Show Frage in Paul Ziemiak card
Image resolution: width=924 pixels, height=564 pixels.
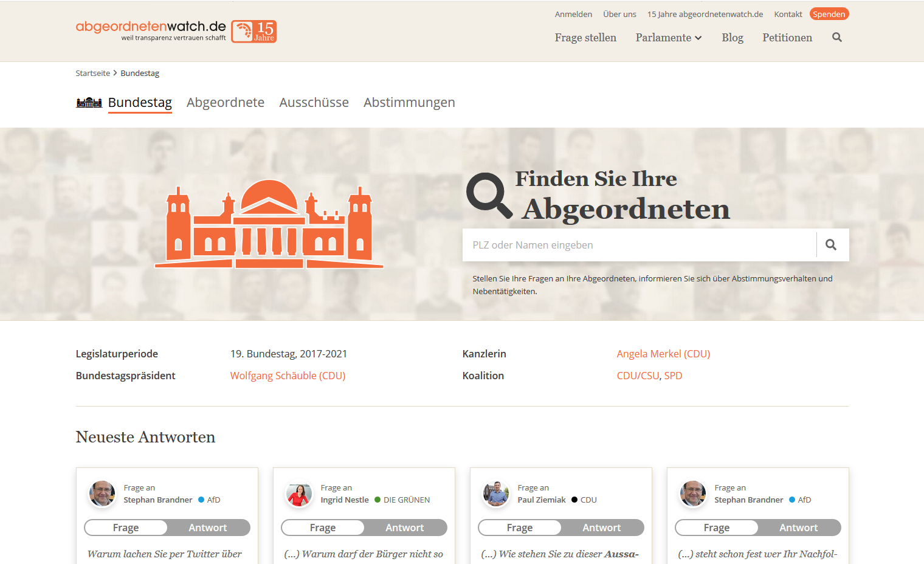[520, 528]
